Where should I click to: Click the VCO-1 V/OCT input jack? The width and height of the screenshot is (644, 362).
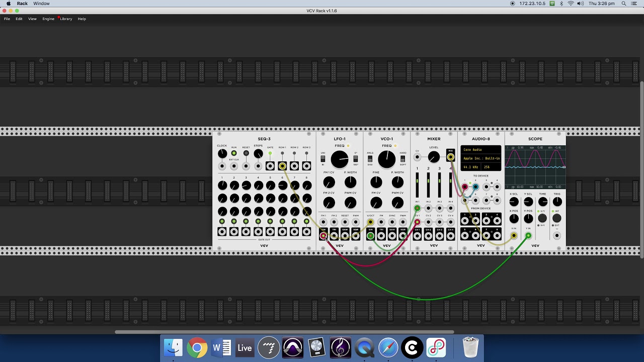tap(370, 222)
